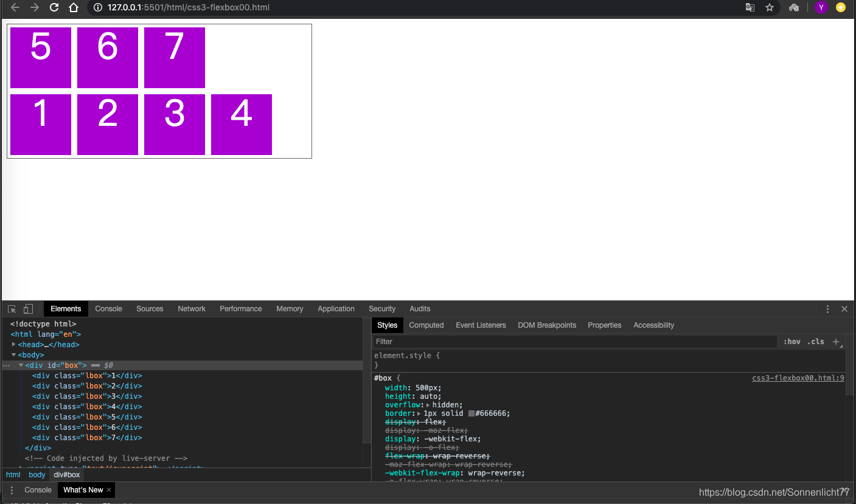This screenshot has height=504, width=856.
Task: Reload the page
Action: coord(54,7)
